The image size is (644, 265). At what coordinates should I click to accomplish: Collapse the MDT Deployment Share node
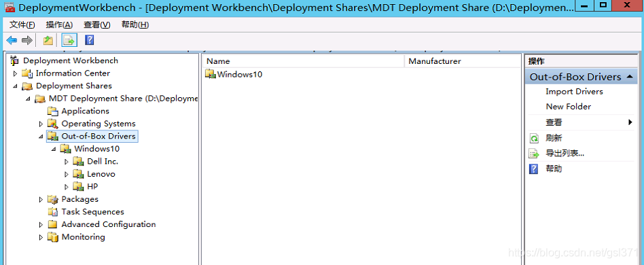(x=28, y=99)
